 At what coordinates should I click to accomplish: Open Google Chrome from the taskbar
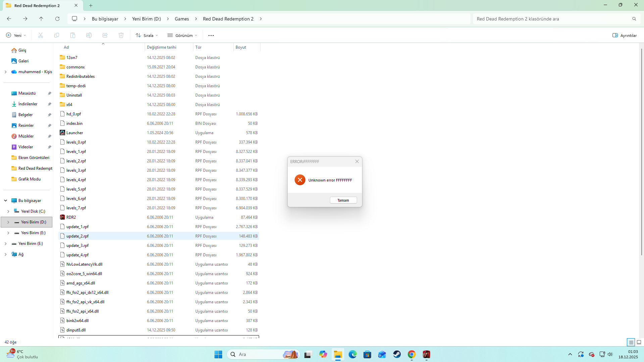412,354
